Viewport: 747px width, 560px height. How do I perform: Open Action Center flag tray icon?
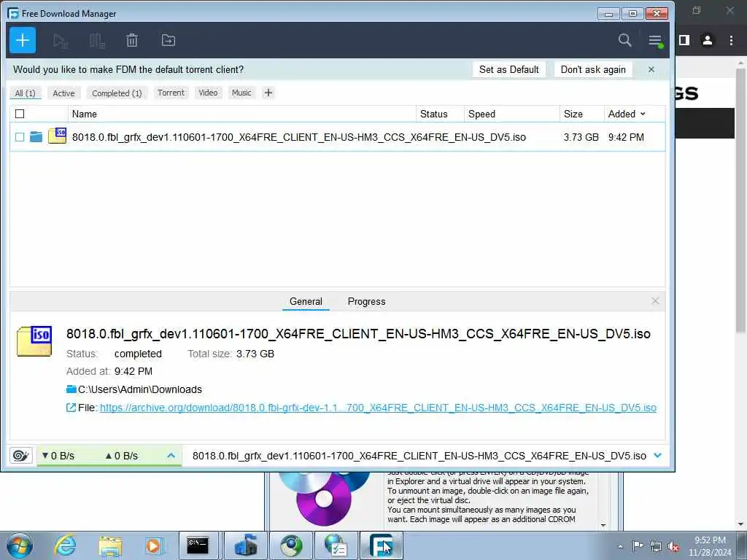pos(638,546)
